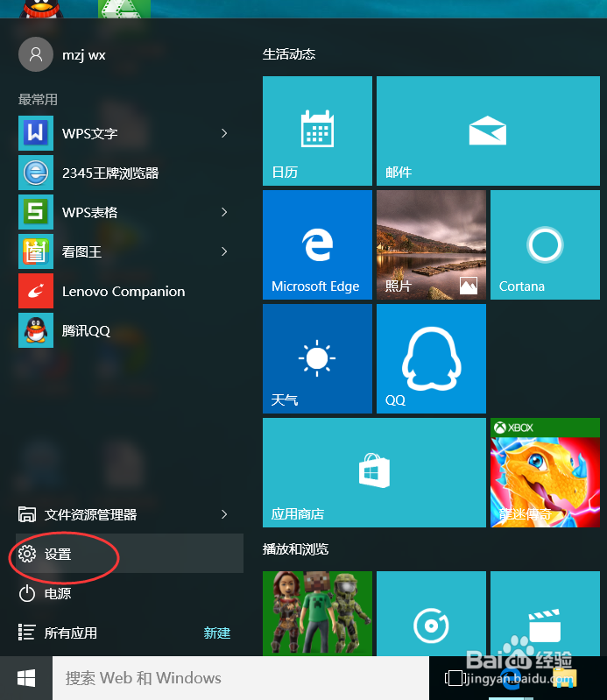Open the Groove music disc tile
The width and height of the screenshot is (607, 700).
pyautogui.click(x=431, y=613)
